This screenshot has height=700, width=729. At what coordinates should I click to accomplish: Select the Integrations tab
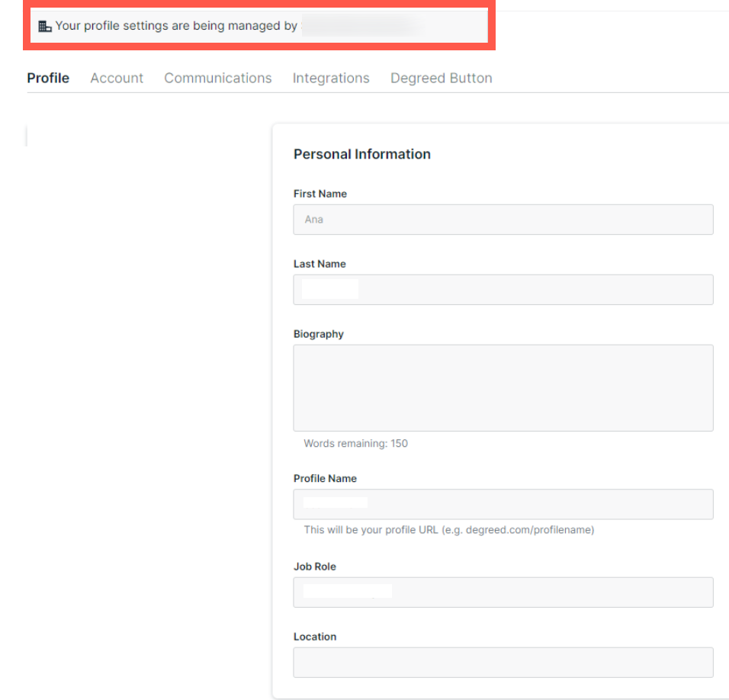coord(331,78)
